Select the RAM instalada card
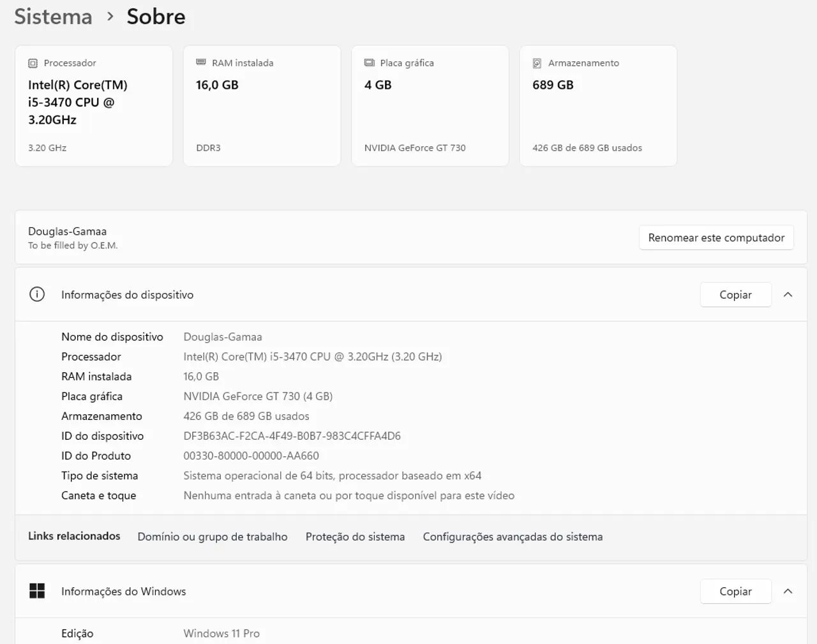This screenshot has width=817, height=644. tap(262, 105)
